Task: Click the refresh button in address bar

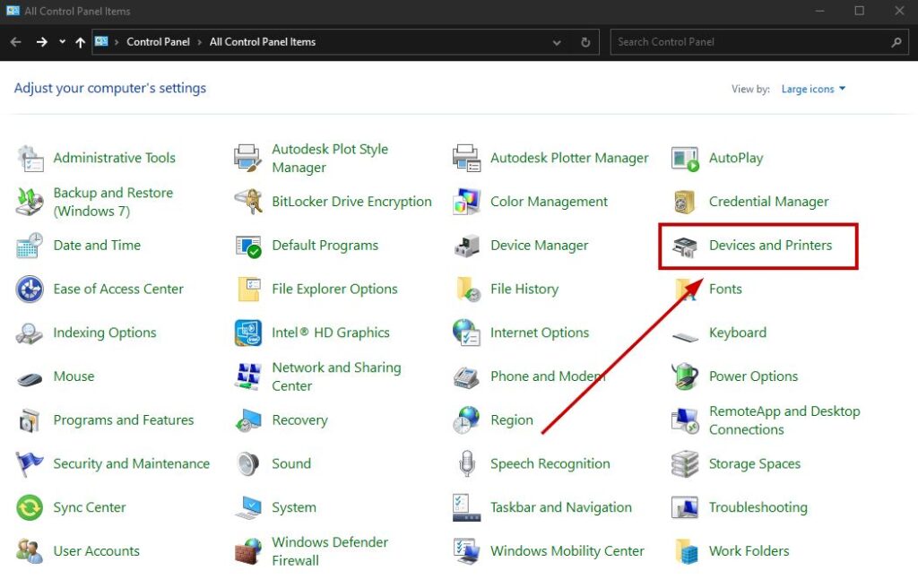Action: pos(585,42)
